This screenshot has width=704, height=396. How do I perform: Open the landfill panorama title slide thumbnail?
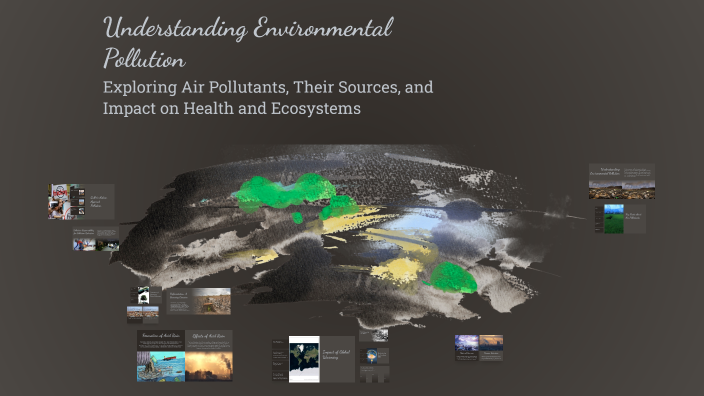622,181
